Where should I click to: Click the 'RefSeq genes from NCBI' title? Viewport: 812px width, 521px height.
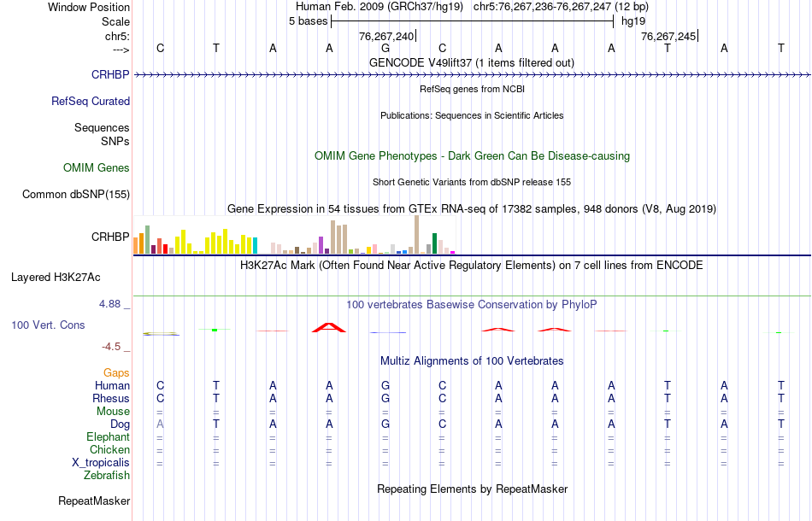472,89
